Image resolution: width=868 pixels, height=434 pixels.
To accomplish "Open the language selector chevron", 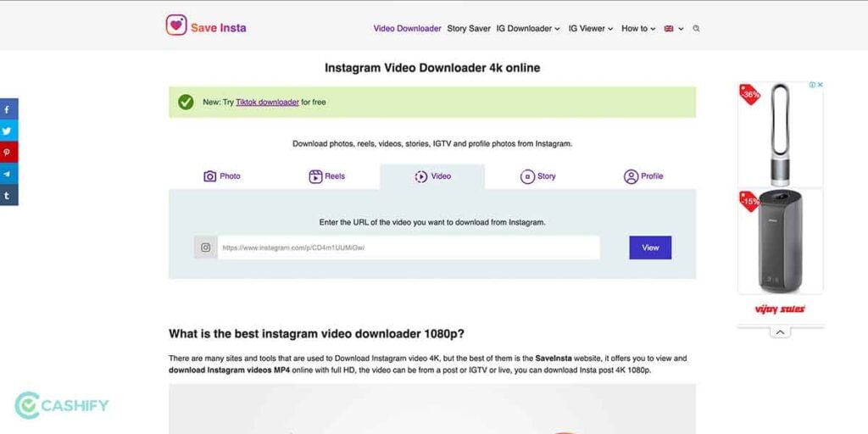I will (x=681, y=29).
